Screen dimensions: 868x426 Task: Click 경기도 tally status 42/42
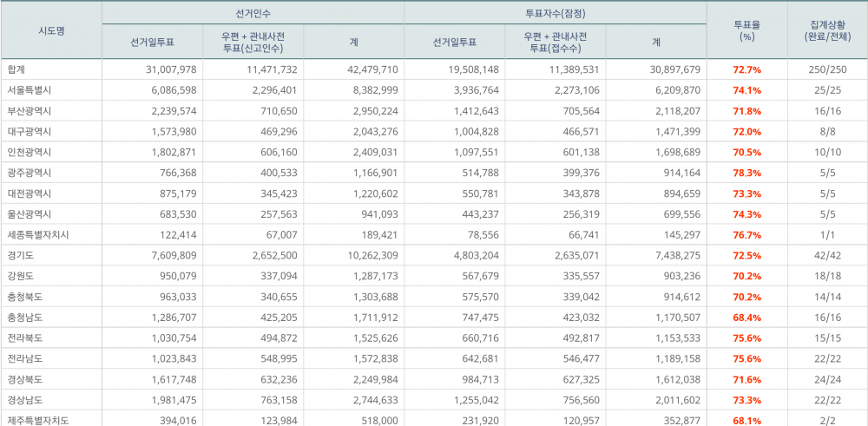(x=826, y=255)
